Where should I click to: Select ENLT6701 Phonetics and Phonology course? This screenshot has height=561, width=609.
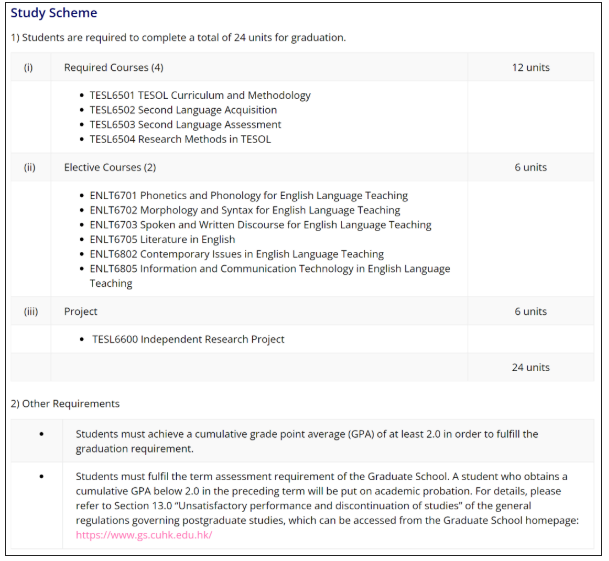(x=248, y=196)
